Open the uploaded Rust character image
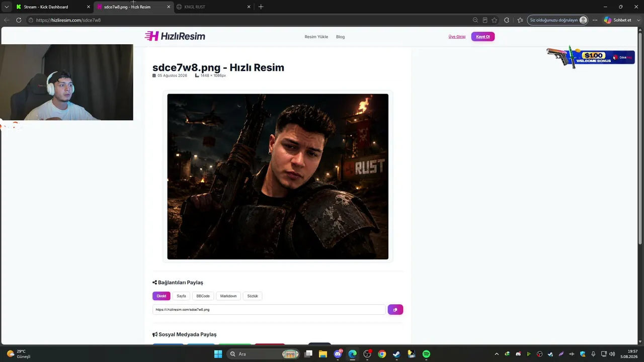Viewport: 644px width, 362px height. click(x=278, y=176)
